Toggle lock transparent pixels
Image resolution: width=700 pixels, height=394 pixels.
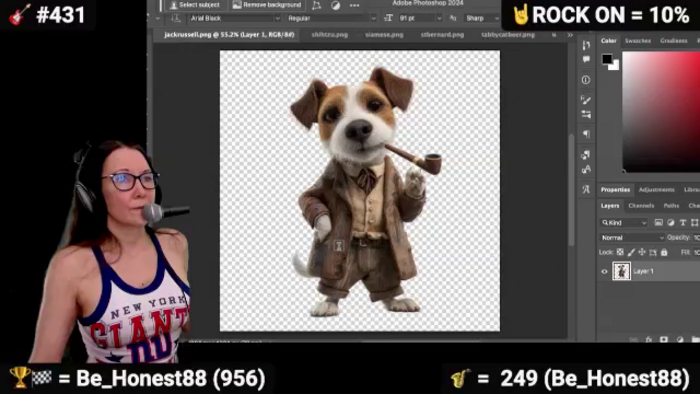tap(620, 252)
